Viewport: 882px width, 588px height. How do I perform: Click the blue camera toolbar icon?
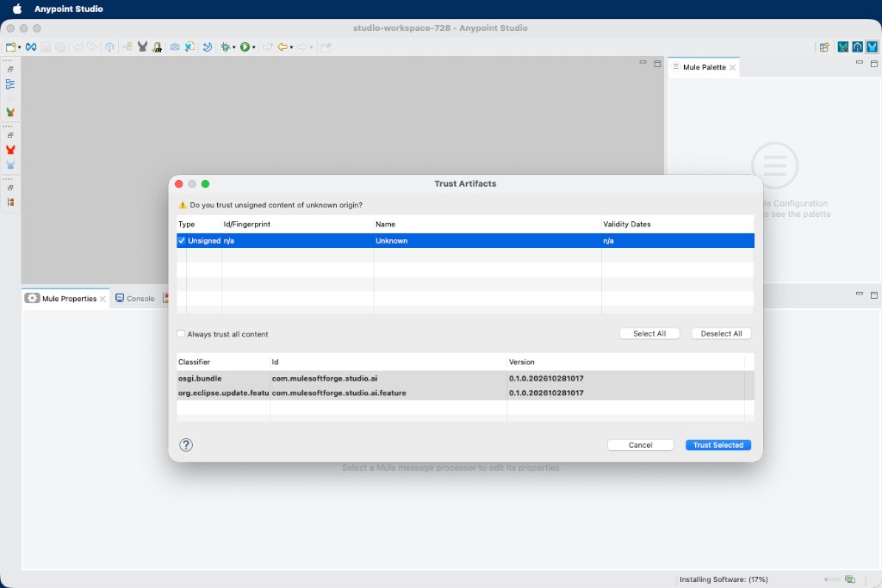pos(175,47)
